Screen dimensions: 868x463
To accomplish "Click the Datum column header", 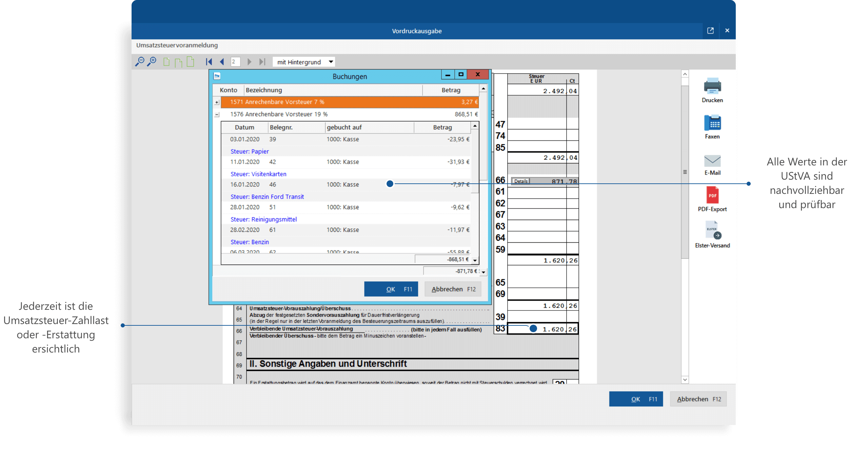I will (x=244, y=127).
